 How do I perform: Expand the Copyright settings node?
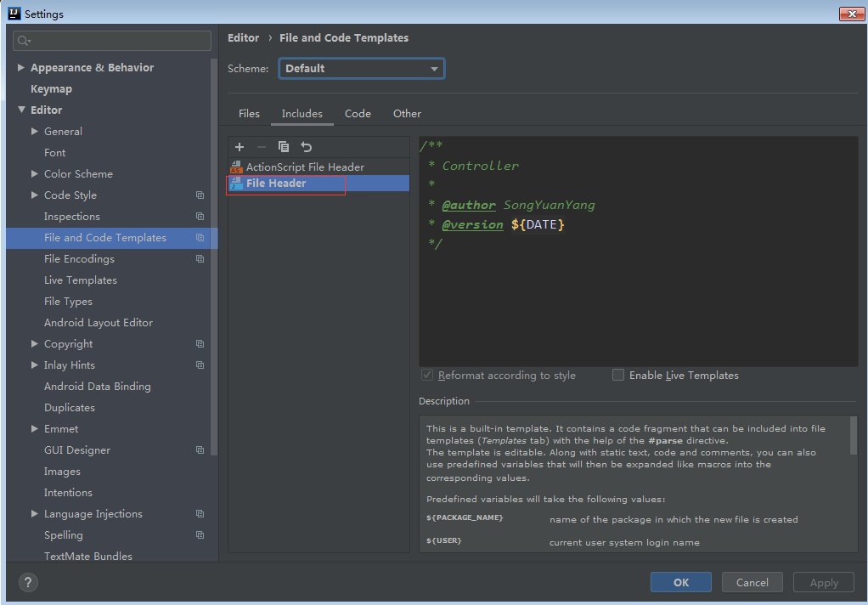[x=35, y=344]
